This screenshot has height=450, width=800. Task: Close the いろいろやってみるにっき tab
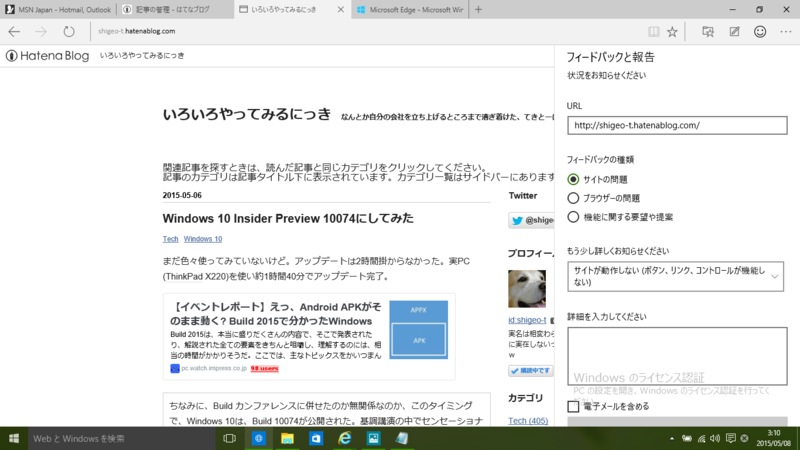[341, 10]
